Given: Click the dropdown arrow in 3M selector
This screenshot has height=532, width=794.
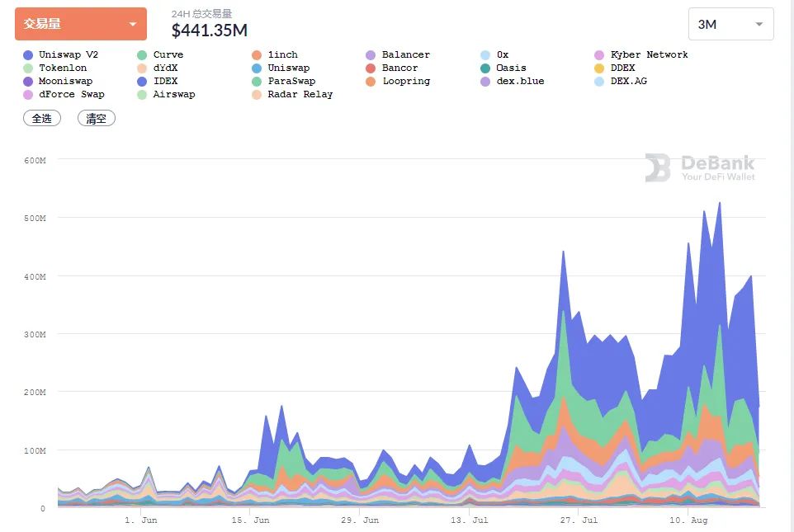Looking at the screenshot, I should click(x=759, y=25).
